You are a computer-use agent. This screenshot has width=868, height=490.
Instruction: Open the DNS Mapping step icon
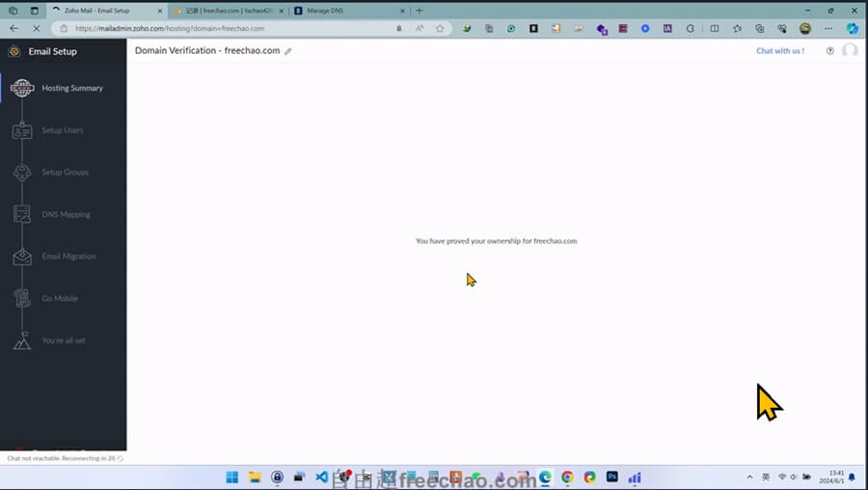[21, 214]
